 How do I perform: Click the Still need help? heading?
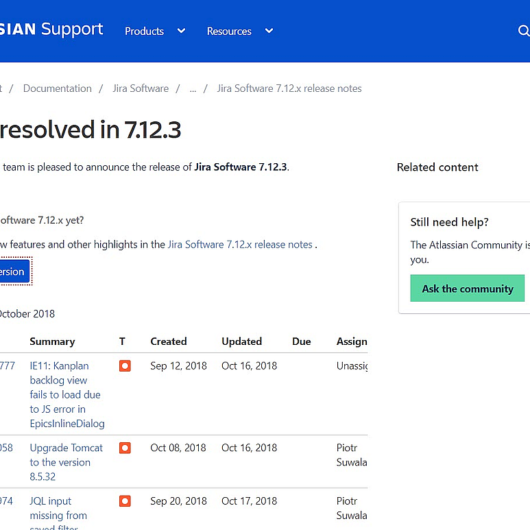click(449, 222)
